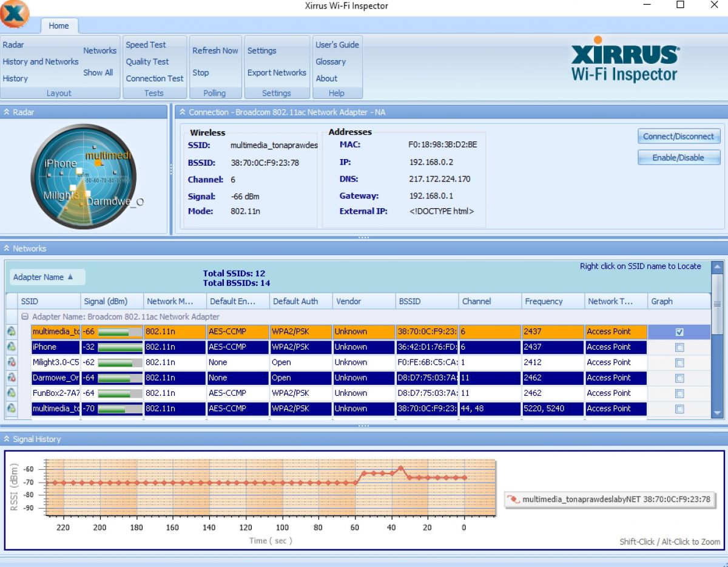Collapse the Radar panel

pos(7,112)
